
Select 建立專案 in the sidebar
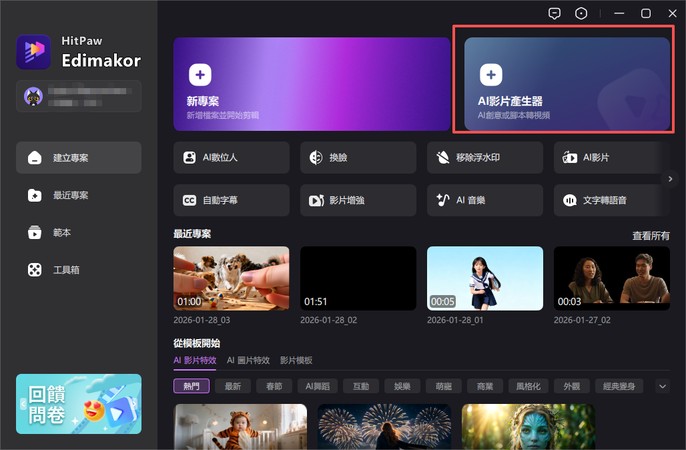coord(79,157)
